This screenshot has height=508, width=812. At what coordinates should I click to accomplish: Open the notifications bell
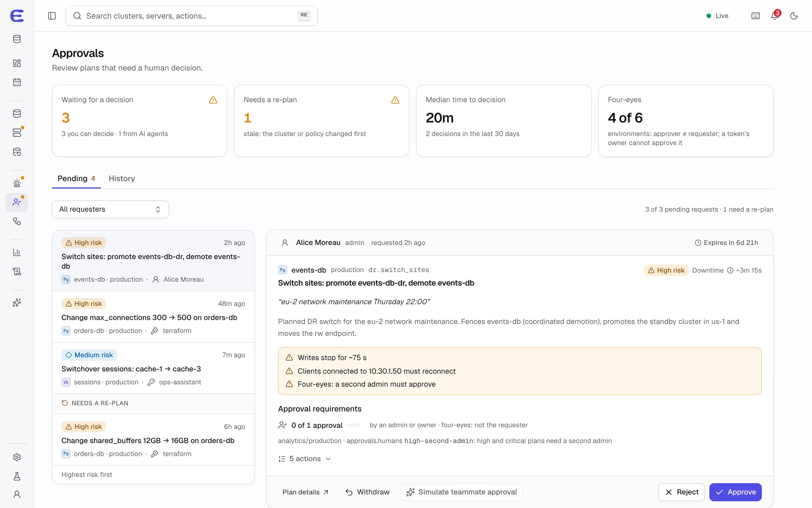[x=775, y=16]
